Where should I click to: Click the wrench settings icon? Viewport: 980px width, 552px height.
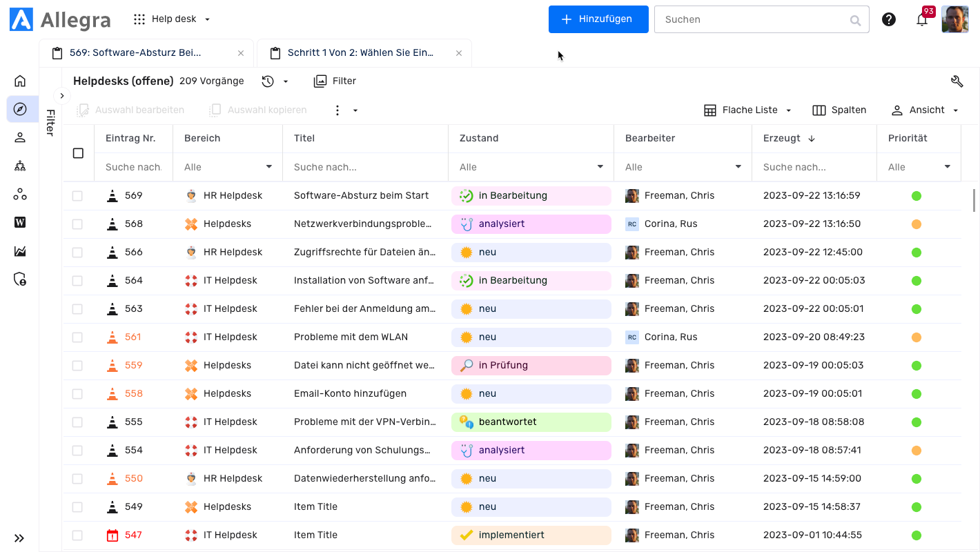pyautogui.click(x=957, y=81)
